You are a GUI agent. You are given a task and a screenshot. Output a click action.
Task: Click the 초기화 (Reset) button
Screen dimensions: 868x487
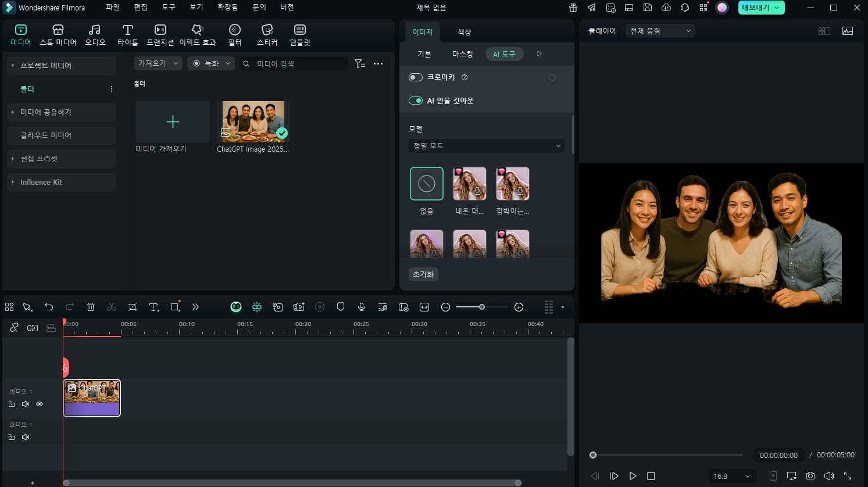[423, 274]
